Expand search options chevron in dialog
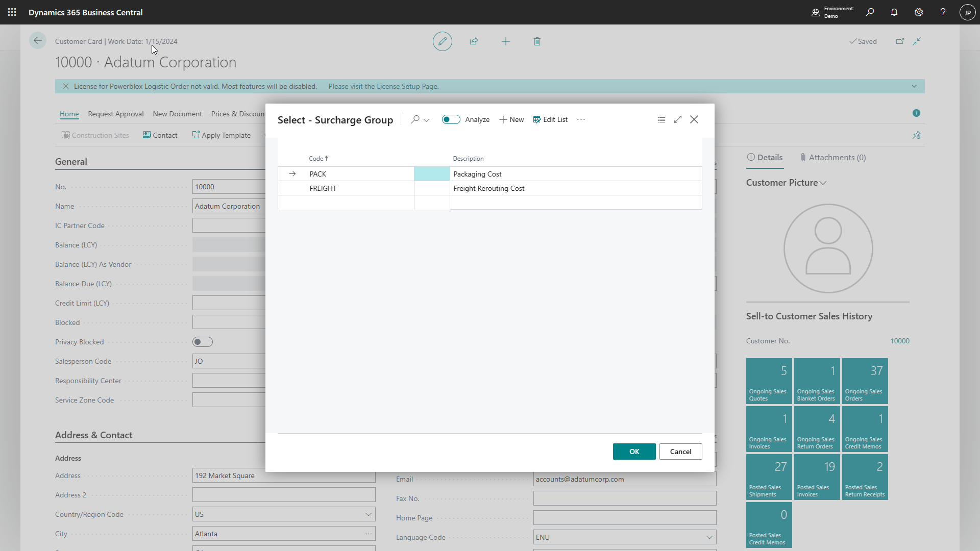Screen dimensions: 980x551 (x=427, y=120)
